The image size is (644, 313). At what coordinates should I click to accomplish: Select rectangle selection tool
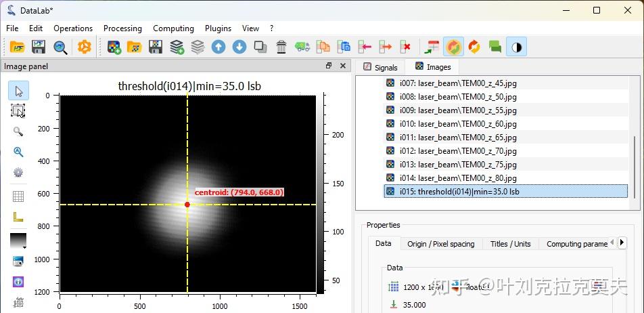(x=18, y=110)
